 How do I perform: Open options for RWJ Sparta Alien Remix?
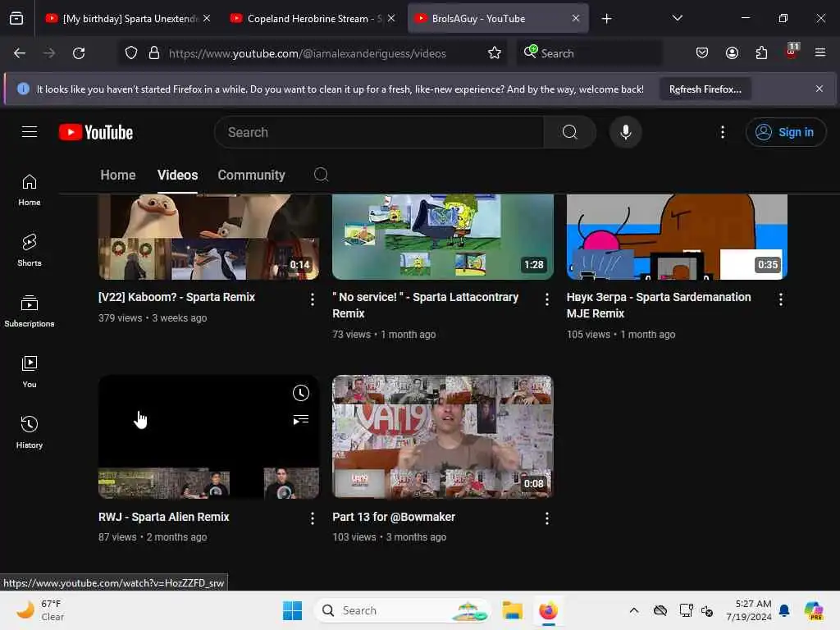313,518
